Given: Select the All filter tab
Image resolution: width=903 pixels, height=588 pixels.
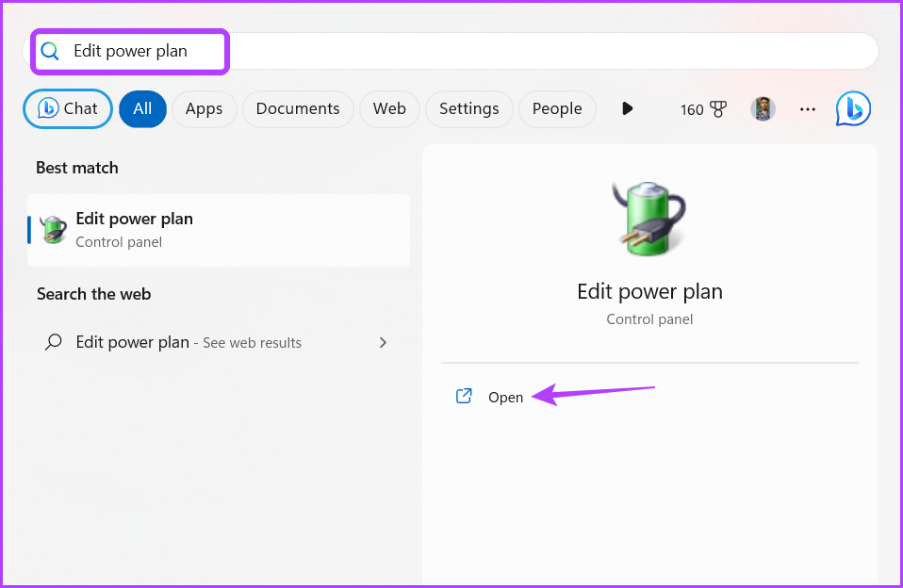Looking at the screenshot, I should pos(143,109).
